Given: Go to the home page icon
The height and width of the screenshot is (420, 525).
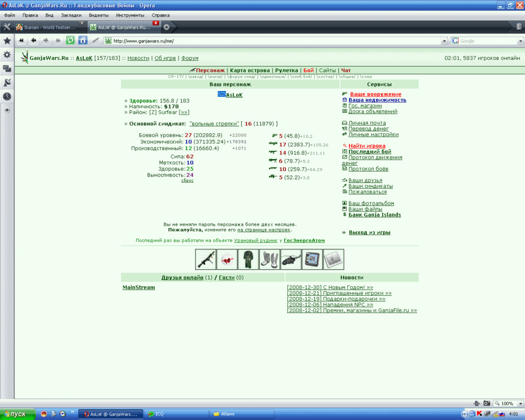Looking at the screenshot, I should pos(82,41).
